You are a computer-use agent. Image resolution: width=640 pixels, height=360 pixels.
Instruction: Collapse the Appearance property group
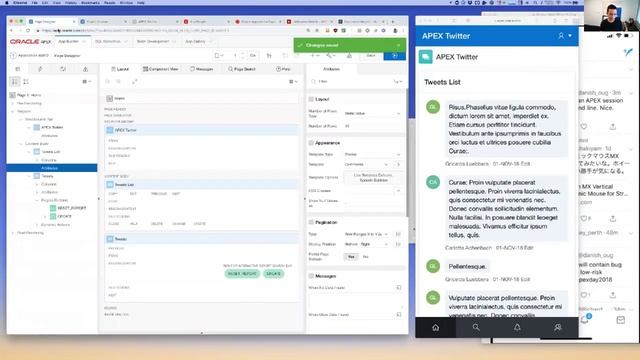tap(311, 143)
